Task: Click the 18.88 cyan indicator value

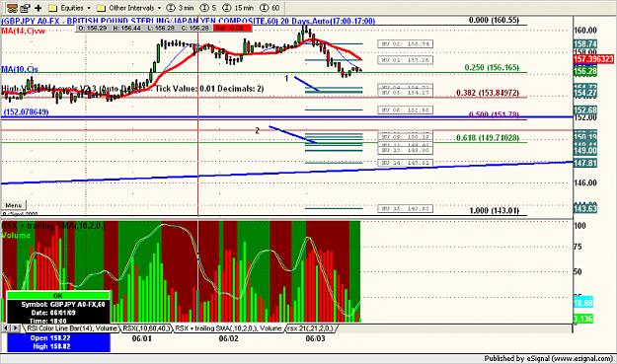Action: (583, 303)
